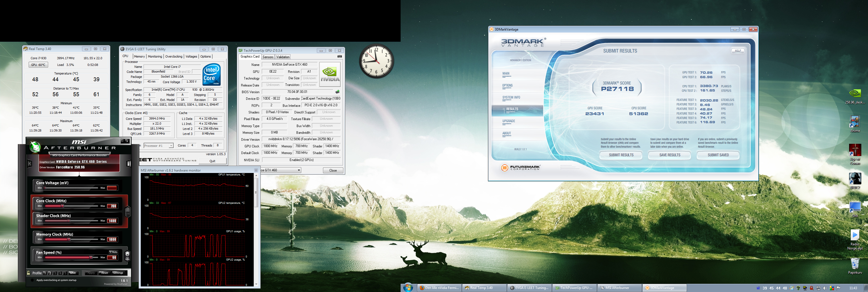This screenshot has height=292, width=868.
Task: Click the Action Center flag tray icon
Action: tap(838, 288)
